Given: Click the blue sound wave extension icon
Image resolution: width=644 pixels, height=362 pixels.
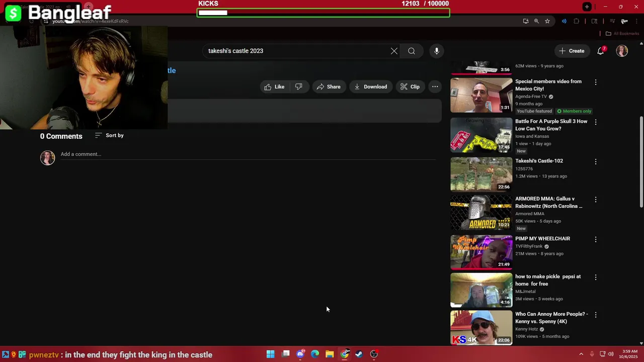Looking at the screenshot, I should [x=564, y=21].
